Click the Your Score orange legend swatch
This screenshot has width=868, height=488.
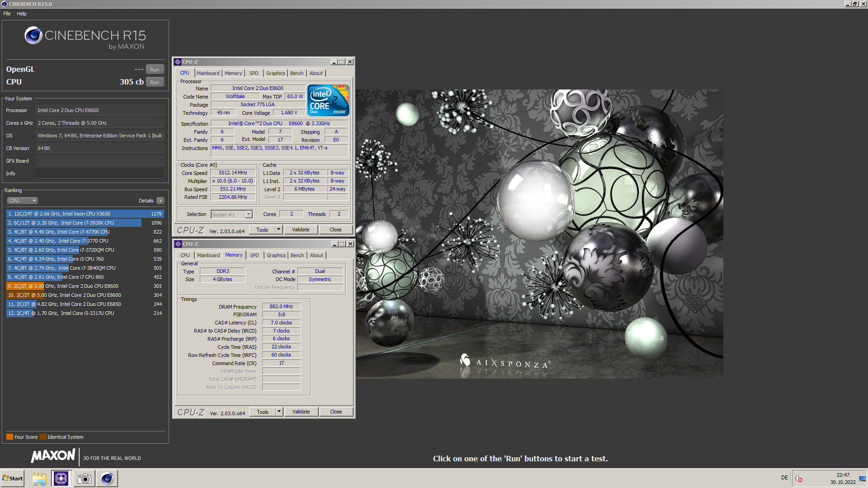[x=9, y=437]
